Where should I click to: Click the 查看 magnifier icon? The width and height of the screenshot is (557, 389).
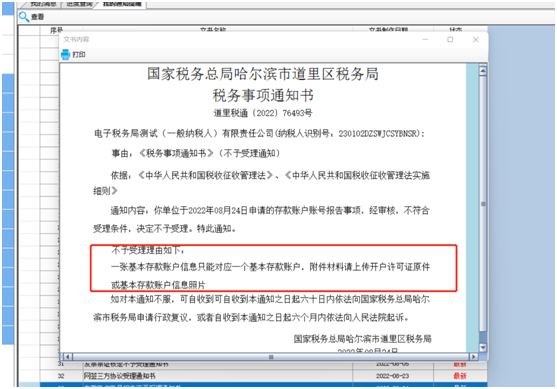(24, 17)
